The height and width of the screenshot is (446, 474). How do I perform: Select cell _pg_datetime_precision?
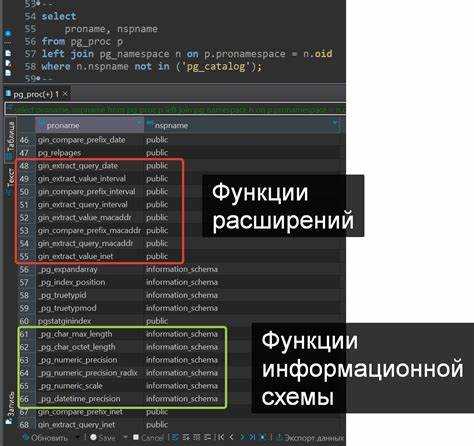pos(79,399)
